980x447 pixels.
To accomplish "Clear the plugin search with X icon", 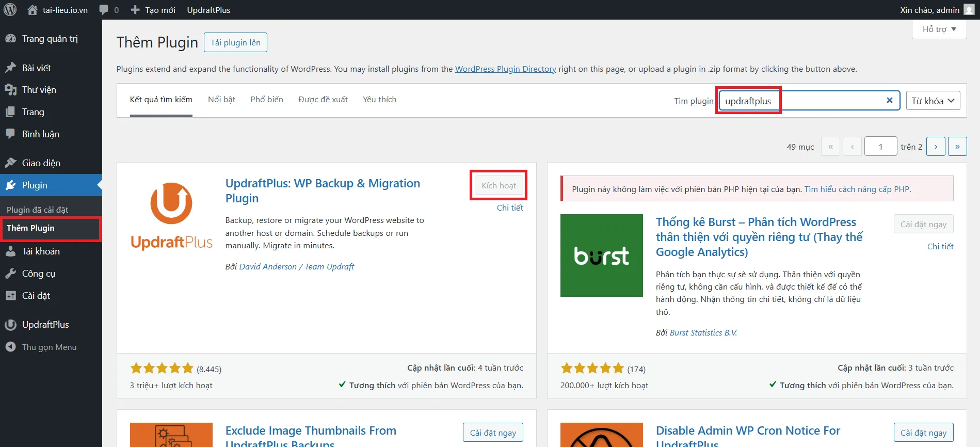I will pyautogui.click(x=889, y=101).
